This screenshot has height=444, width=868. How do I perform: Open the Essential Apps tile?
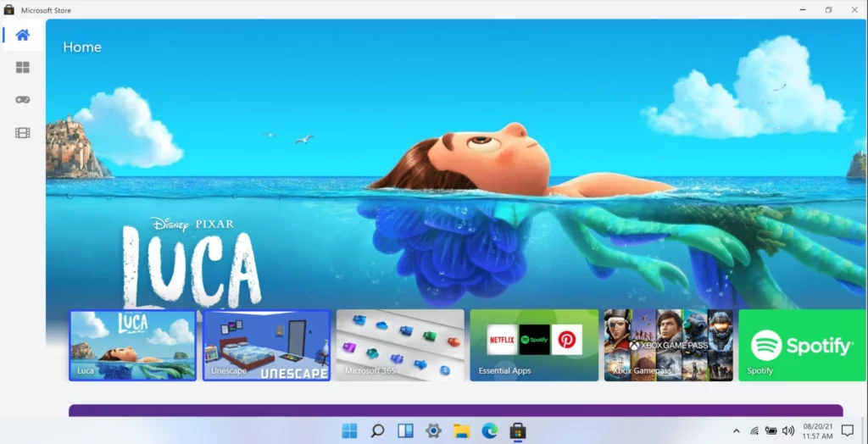[x=534, y=346]
